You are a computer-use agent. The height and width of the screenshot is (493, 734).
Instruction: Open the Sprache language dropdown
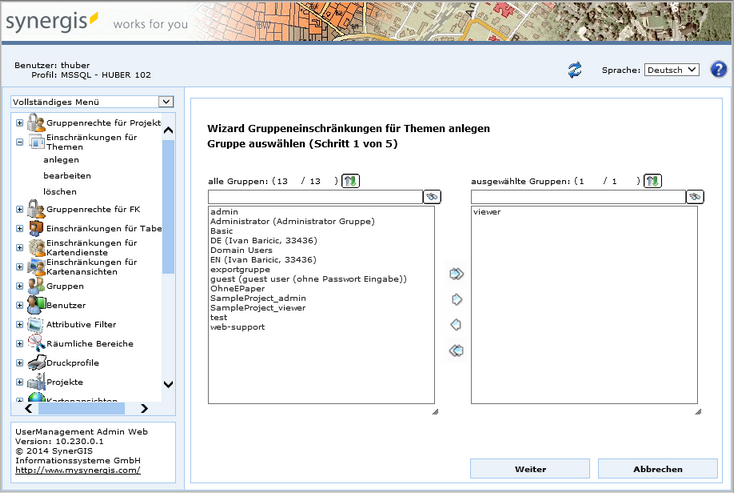(671, 70)
